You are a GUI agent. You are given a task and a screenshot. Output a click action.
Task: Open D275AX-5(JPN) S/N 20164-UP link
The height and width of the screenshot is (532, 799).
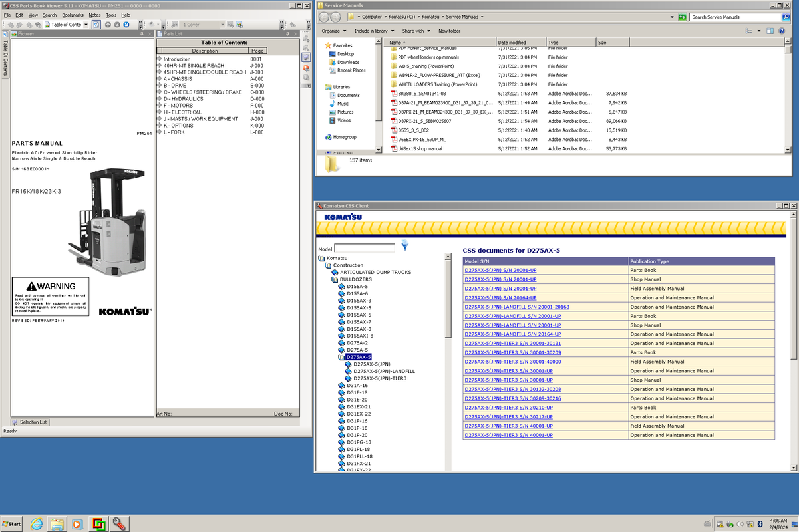[x=500, y=298]
